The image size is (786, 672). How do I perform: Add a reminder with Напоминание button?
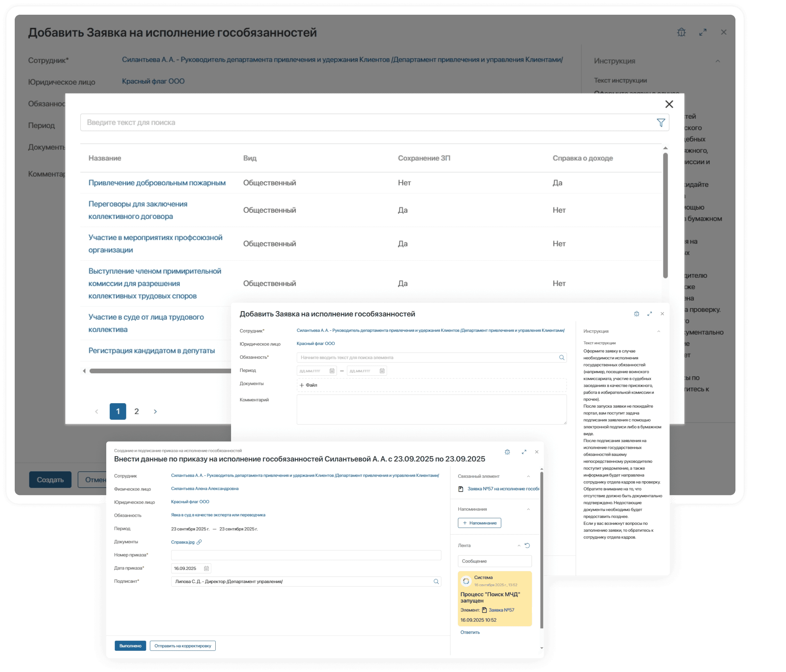(479, 523)
